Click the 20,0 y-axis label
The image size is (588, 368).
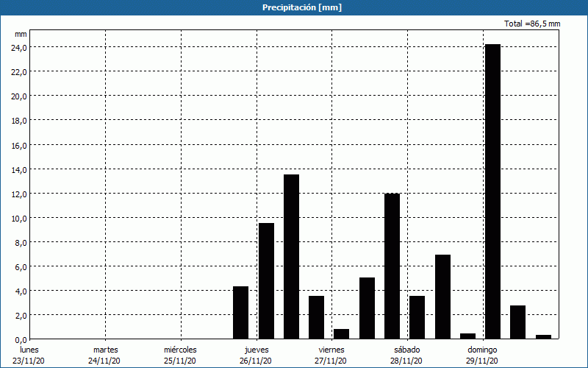click(18, 96)
